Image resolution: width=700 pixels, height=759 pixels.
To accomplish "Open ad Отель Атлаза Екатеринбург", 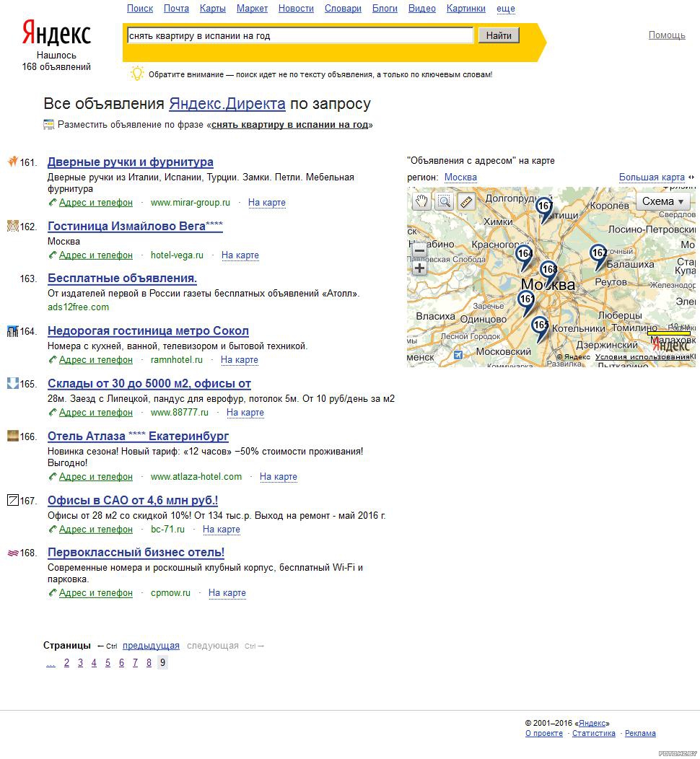I will coord(138,436).
